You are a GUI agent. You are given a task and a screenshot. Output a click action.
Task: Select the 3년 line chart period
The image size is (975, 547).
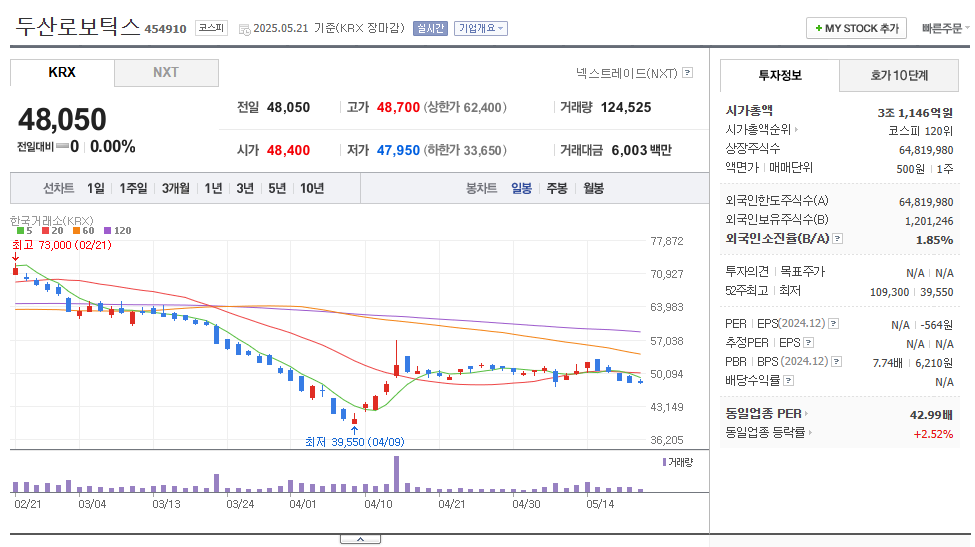click(245, 188)
